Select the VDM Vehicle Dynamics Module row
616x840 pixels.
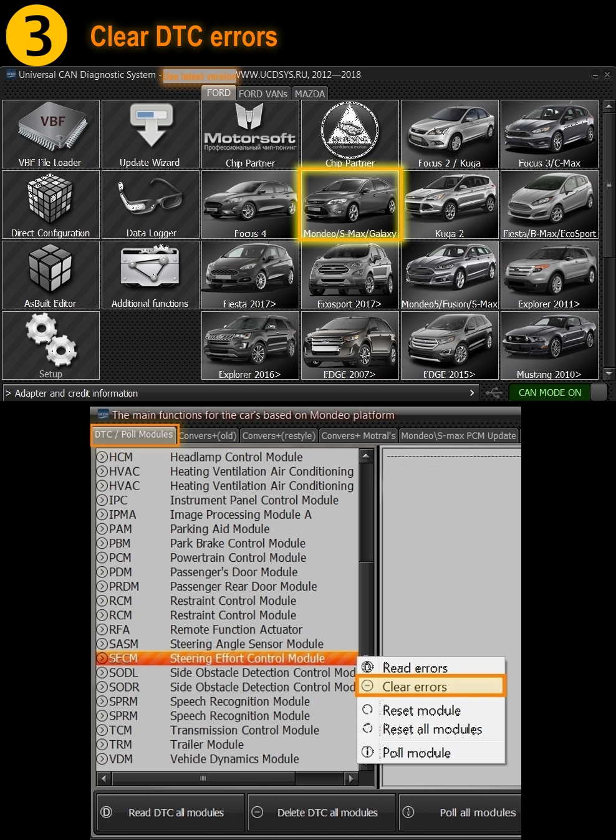click(x=228, y=759)
